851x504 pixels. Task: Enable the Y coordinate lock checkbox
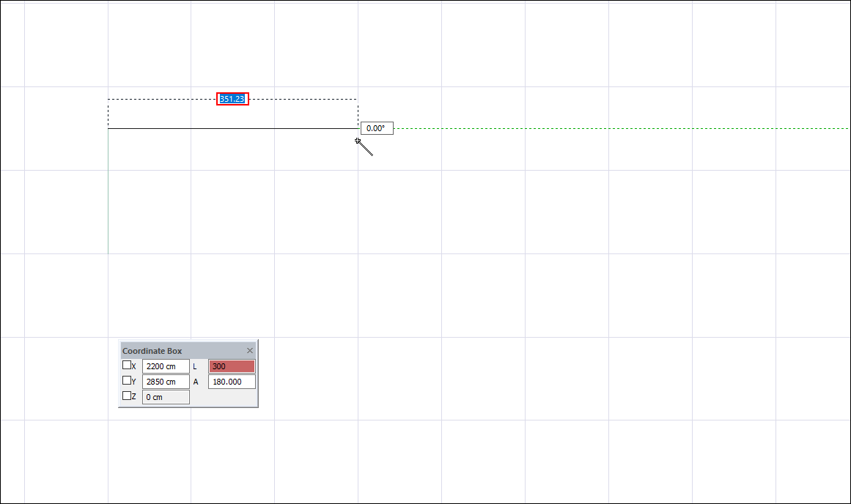(x=127, y=380)
